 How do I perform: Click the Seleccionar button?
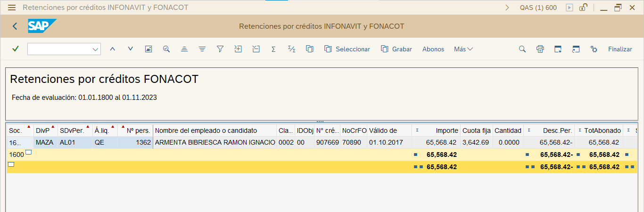tap(347, 49)
